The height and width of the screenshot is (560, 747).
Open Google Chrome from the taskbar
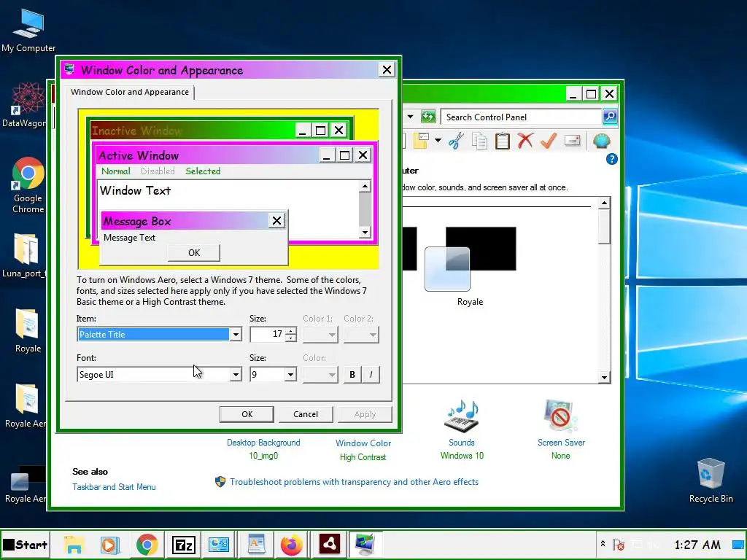click(147, 544)
